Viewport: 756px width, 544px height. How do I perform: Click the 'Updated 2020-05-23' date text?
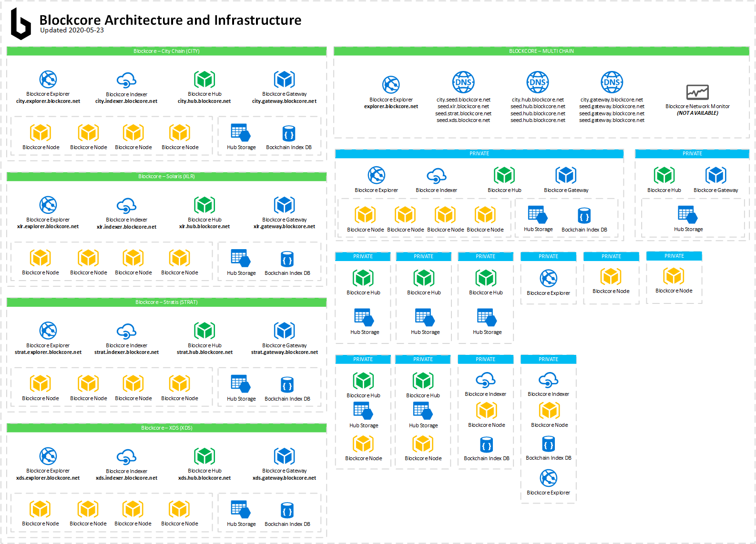(72, 30)
